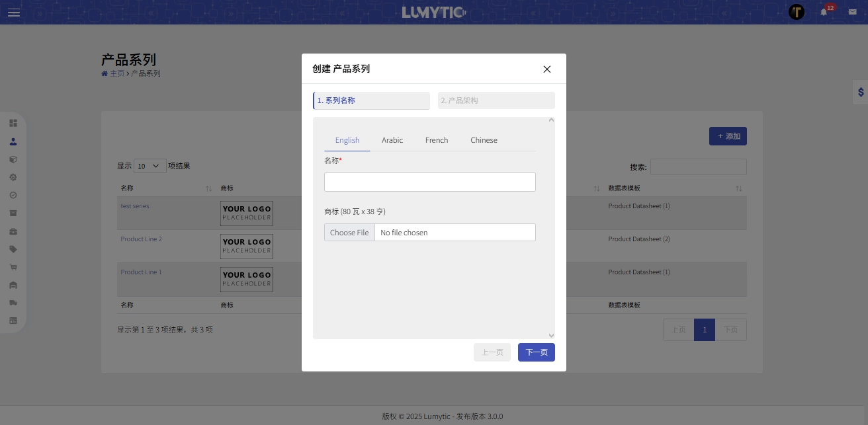This screenshot has width=868, height=425.
Task: Open the dollar sign side panel
Action: click(860, 93)
